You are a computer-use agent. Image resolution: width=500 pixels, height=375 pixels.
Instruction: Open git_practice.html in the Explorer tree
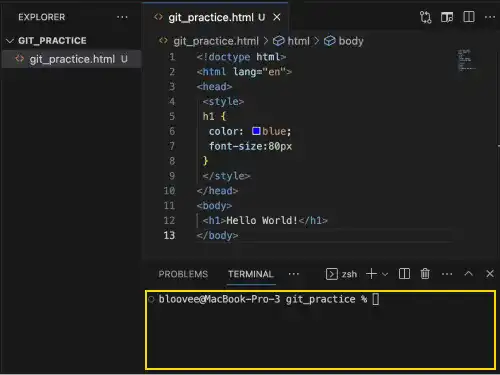click(72, 59)
